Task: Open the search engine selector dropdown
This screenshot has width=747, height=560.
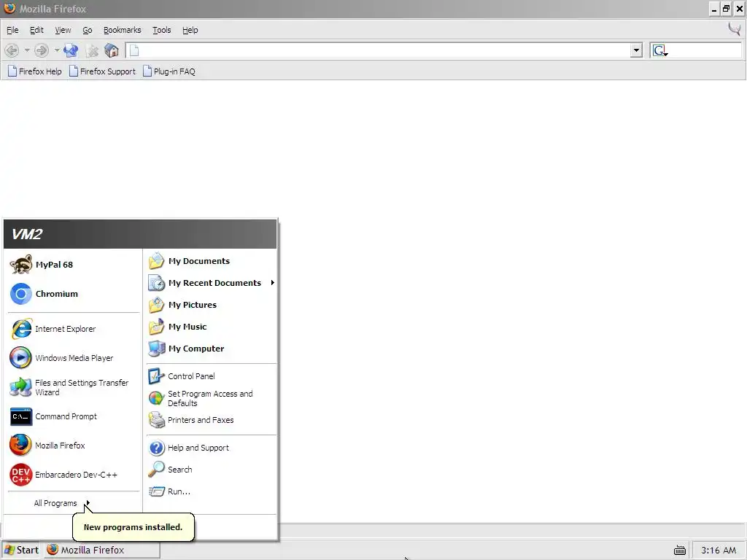Action: pos(660,50)
